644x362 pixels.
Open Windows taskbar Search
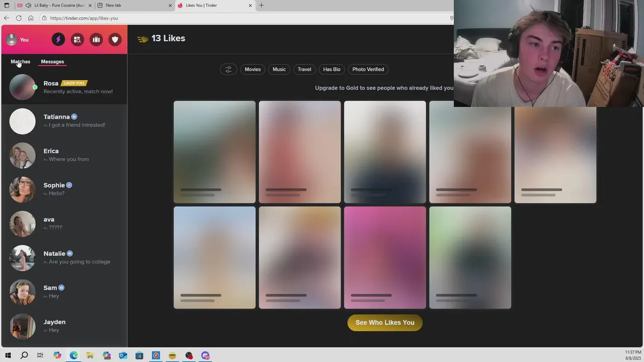[24, 355]
